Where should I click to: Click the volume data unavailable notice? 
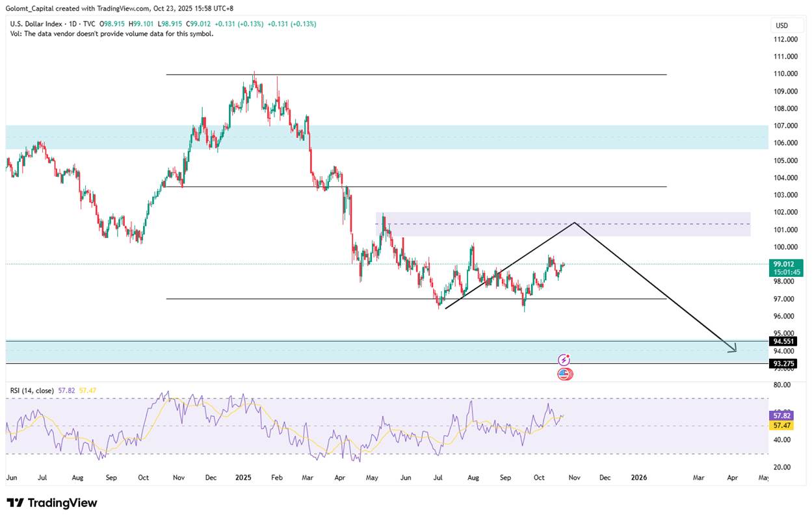coord(112,34)
